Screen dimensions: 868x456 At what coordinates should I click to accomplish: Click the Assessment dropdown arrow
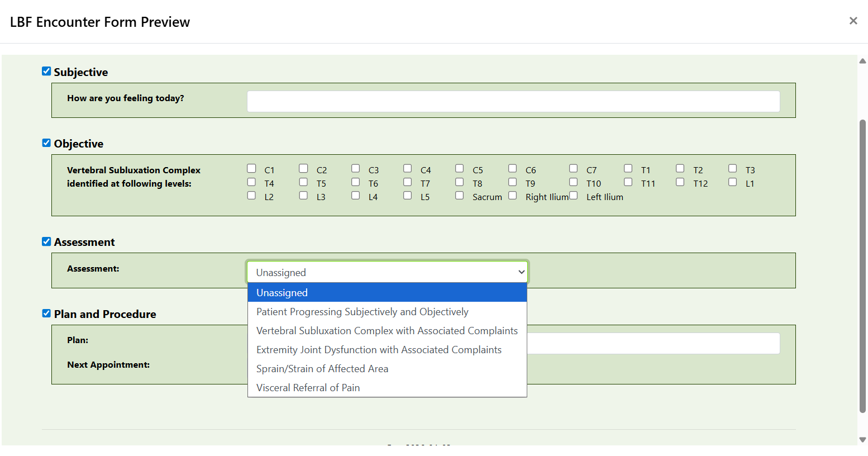click(x=521, y=272)
